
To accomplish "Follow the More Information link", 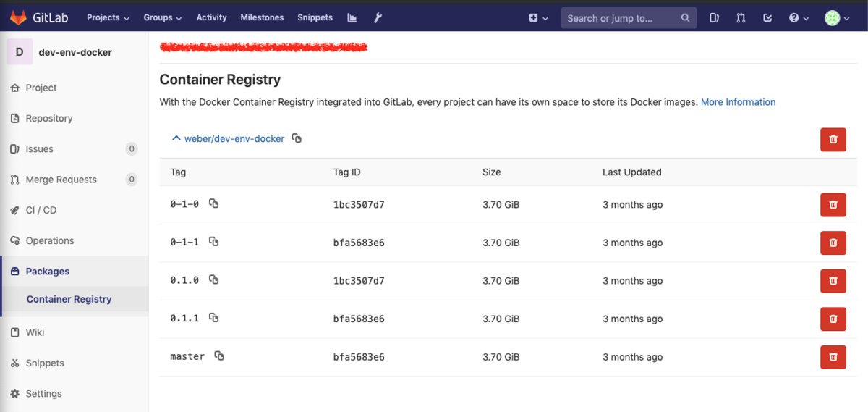I will coord(738,102).
